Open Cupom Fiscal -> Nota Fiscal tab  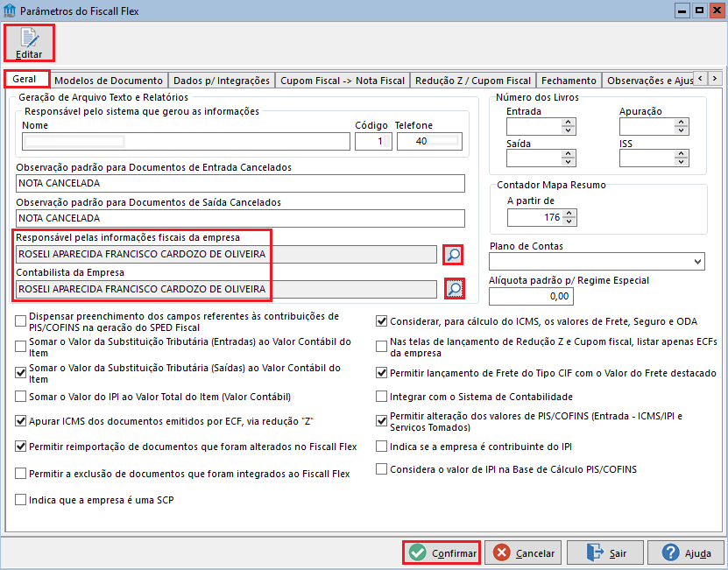tap(343, 81)
